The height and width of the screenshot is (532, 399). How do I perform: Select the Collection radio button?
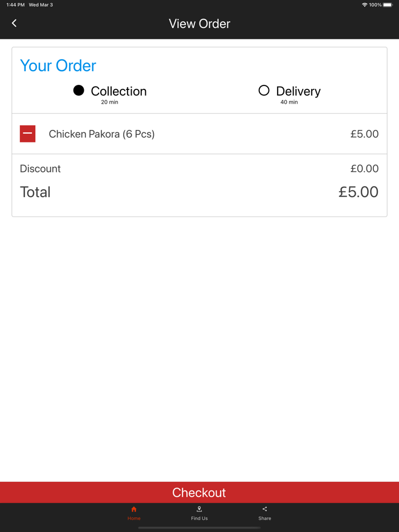[79, 91]
